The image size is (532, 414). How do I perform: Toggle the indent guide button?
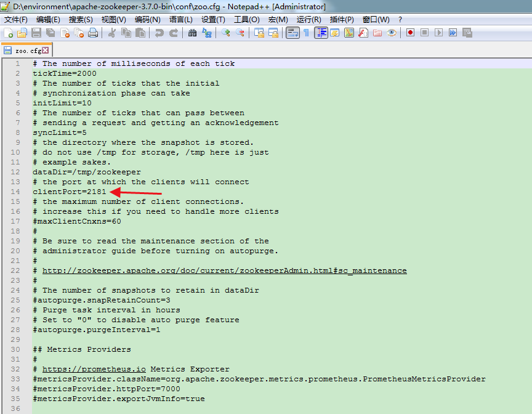(x=321, y=33)
